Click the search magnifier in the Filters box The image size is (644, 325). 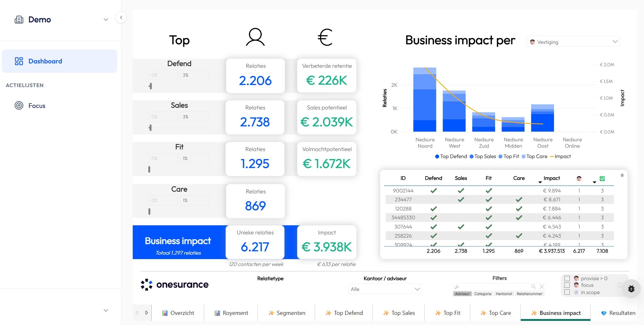coord(533,287)
